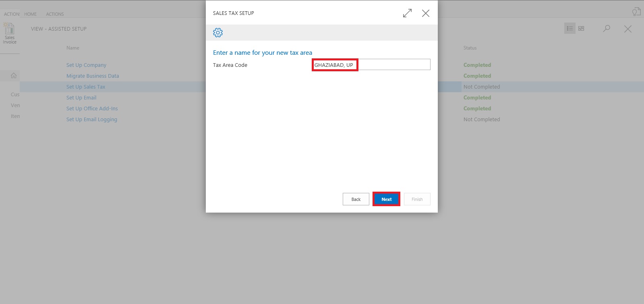Close the Assisted Setup view
This screenshot has height=304, width=644.
click(x=627, y=29)
